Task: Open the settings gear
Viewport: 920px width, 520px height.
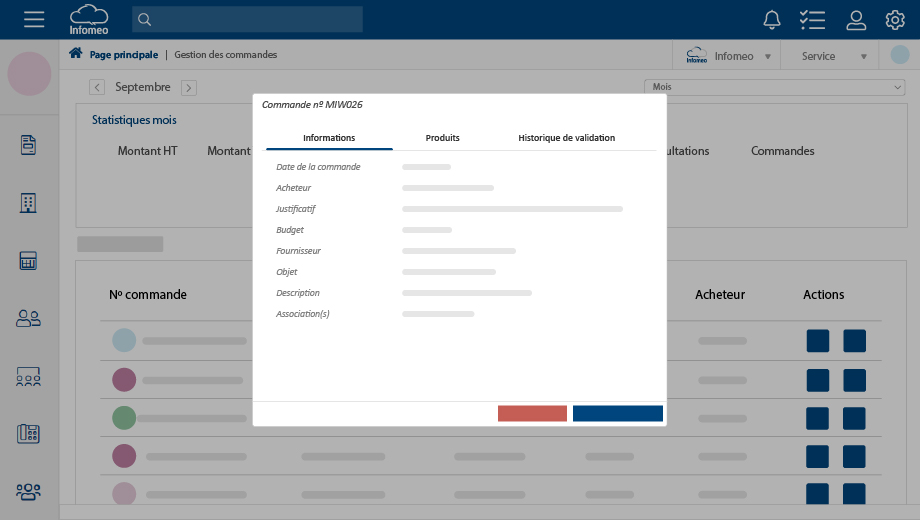Action: coord(895,20)
